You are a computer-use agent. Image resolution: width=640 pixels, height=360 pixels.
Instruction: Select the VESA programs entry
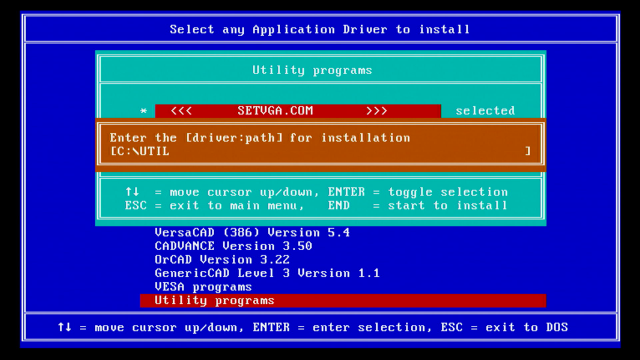203,287
